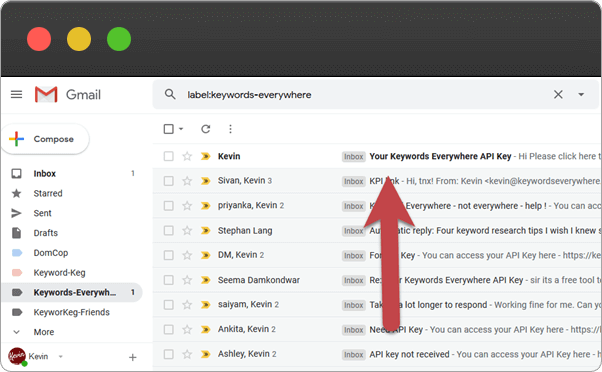Open the Sivan, Kevin sender conversation

[x=245, y=180]
